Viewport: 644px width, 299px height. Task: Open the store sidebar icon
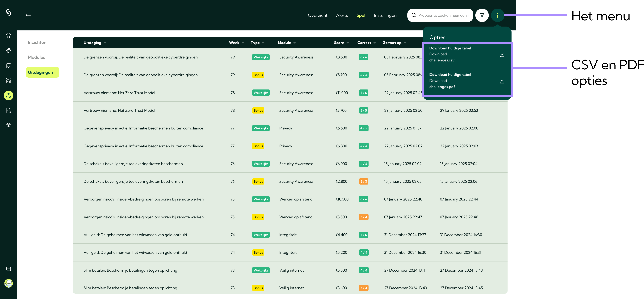coord(8,80)
